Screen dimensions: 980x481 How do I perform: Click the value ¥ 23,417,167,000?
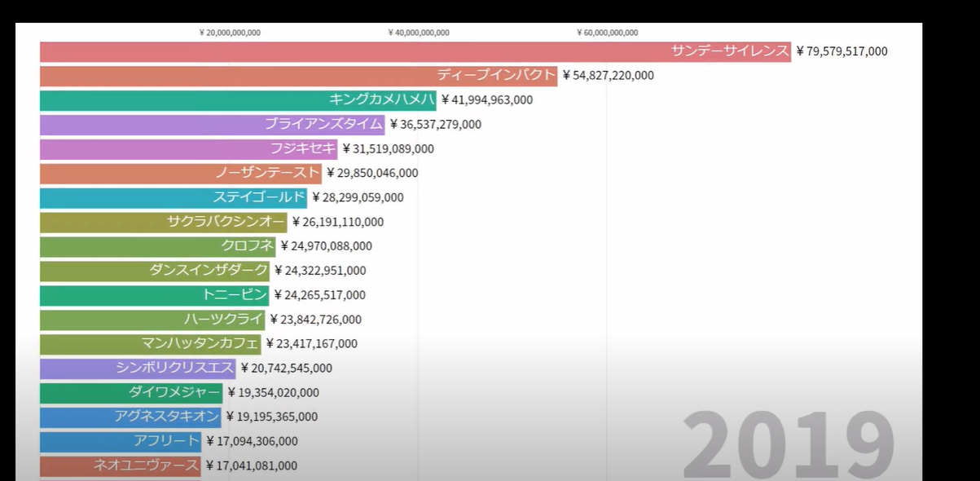point(312,344)
